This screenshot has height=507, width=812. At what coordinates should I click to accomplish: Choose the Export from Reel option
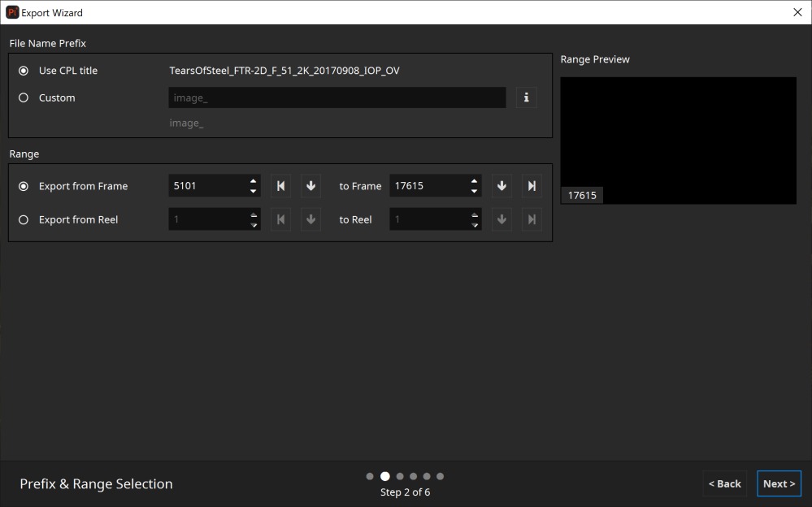click(24, 219)
